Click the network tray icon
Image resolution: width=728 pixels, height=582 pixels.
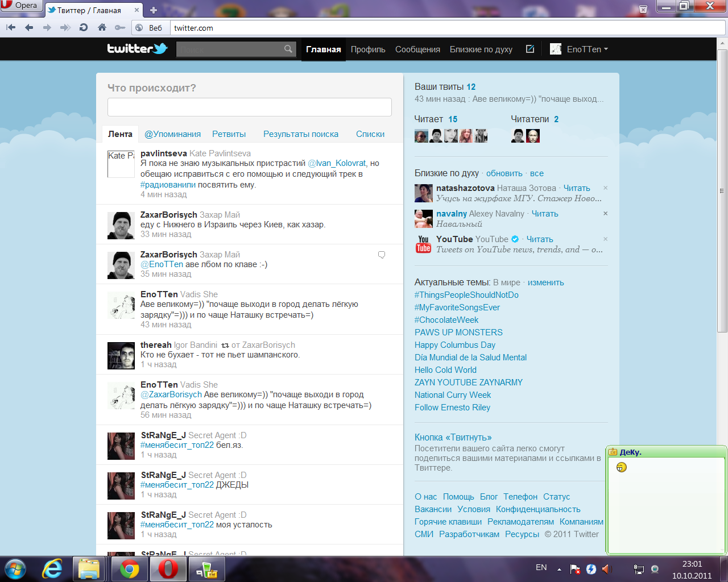pos(639,569)
